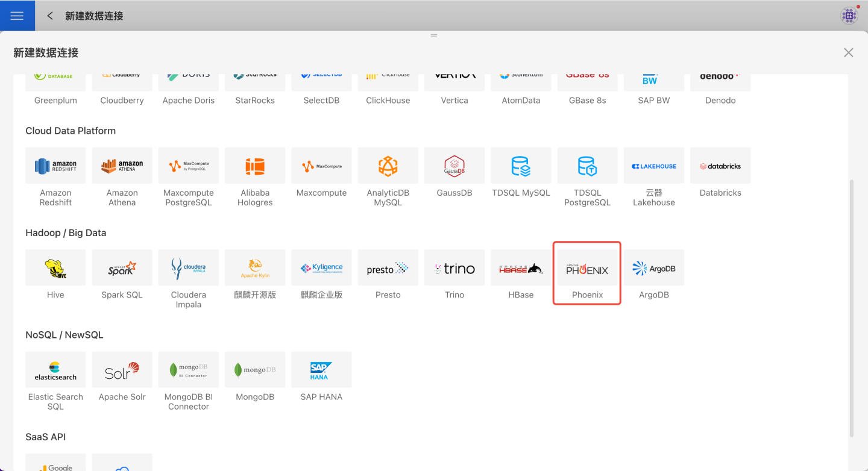Select the Alibaba Hologres connector
The width and height of the screenshot is (868, 471).
(x=255, y=166)
